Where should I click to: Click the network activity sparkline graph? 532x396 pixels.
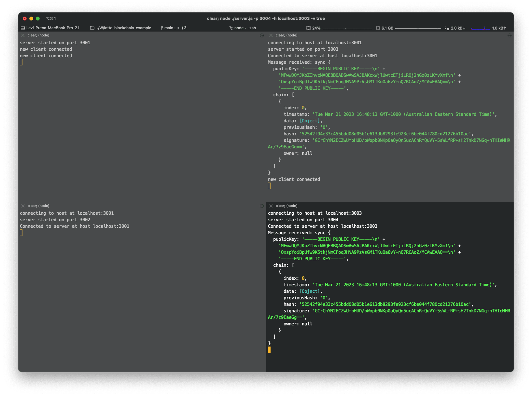[x=480, y=29]
